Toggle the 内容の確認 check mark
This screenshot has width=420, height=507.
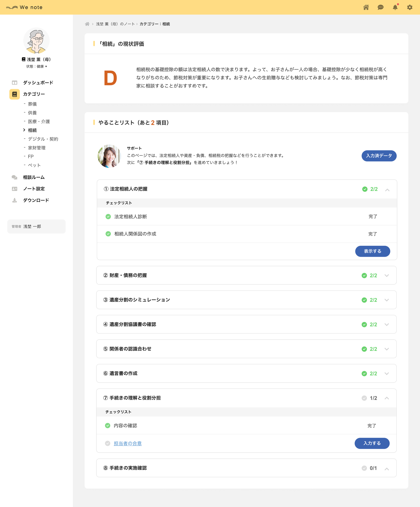pyautogui.click(x=108, y=425)
